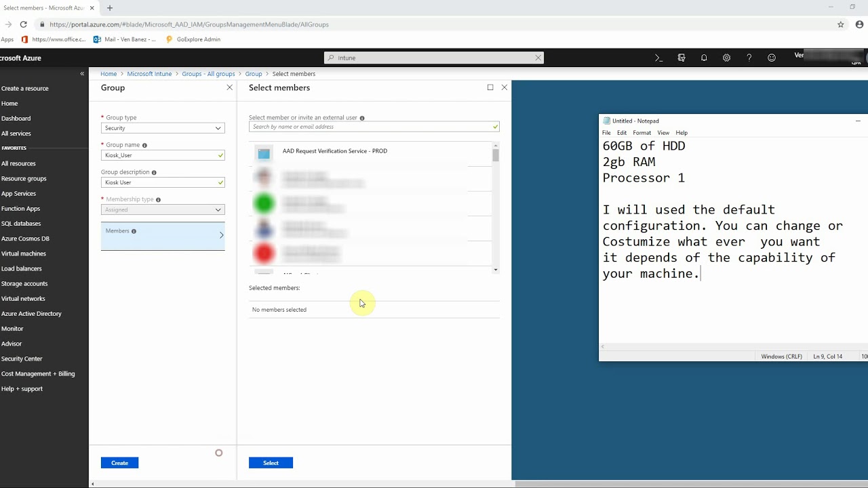Image resolution: width=868 pixels, height=488 pixels.
Task: Send feedback via smiley icon
Action: pyautogui.click(x=772, y=58)
